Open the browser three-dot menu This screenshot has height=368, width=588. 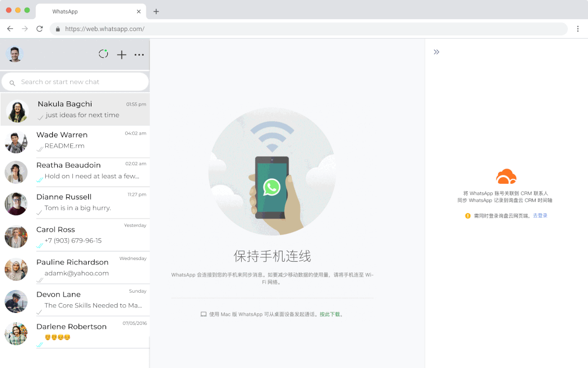pos(578,29)
